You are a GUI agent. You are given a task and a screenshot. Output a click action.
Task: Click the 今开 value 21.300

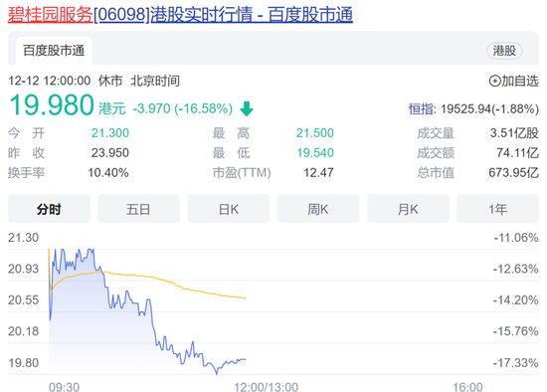[110, 133]
